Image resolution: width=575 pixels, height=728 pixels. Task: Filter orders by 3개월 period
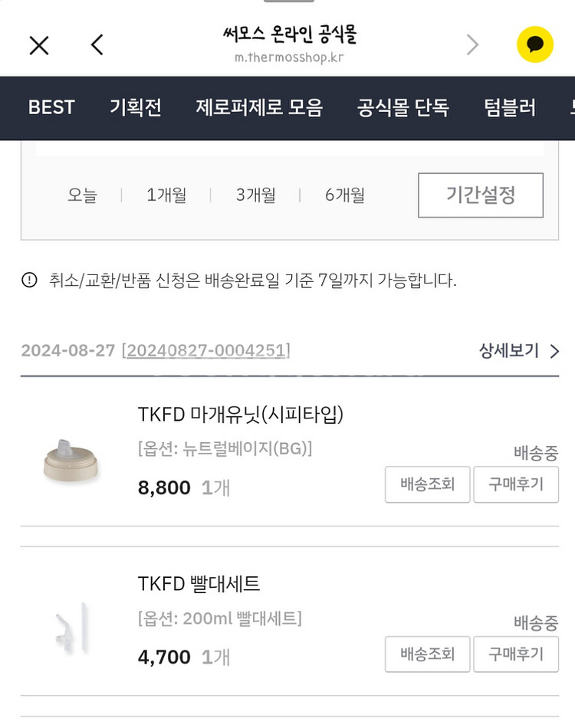pos(255,195)
